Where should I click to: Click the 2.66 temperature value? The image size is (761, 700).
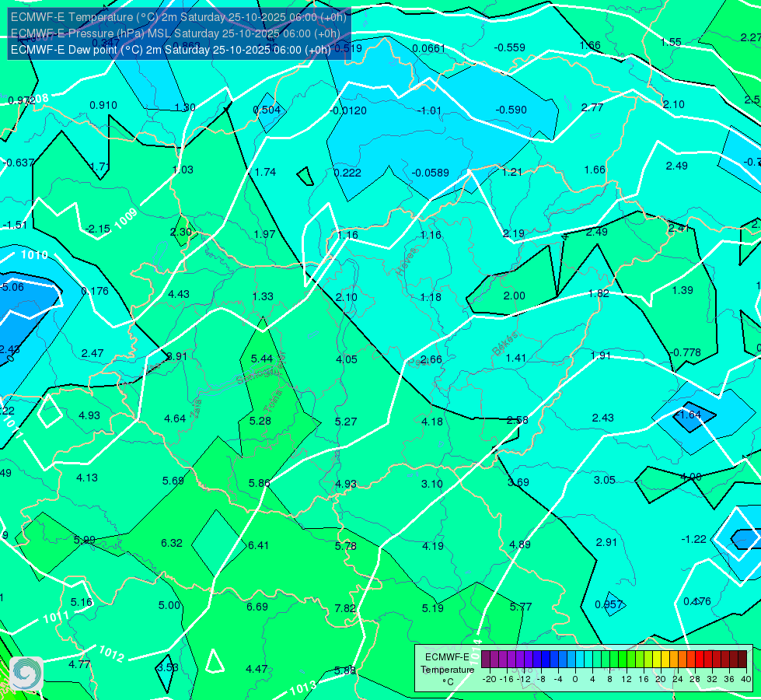(431, 360)
